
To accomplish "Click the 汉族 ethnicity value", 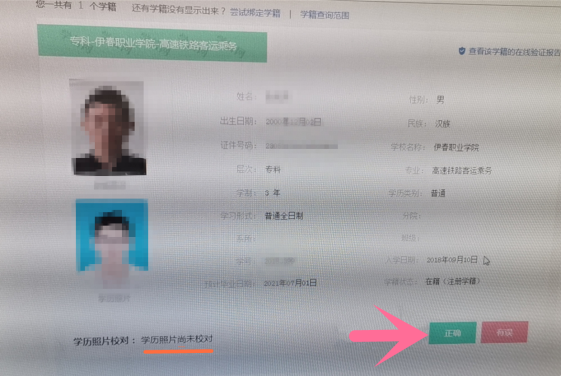I will click(442, 124).
